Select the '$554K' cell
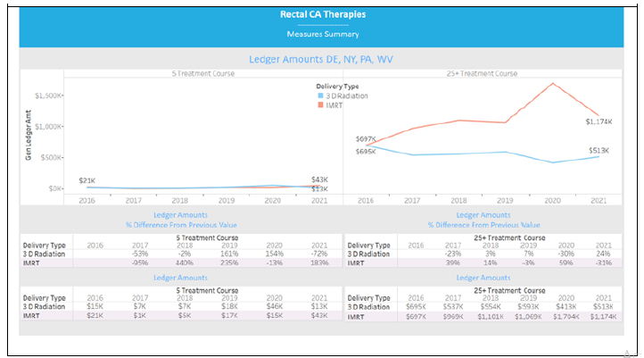This screenshot has height=358, width=644. pyautogui.click(x=491, y=306)
